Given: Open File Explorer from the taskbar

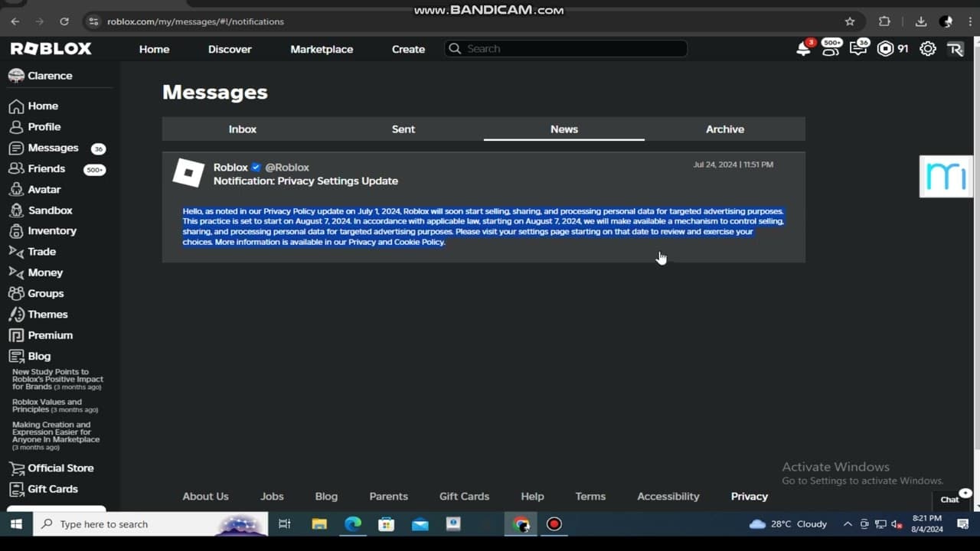Looking at the screenshot, I should tap(319, 524).
